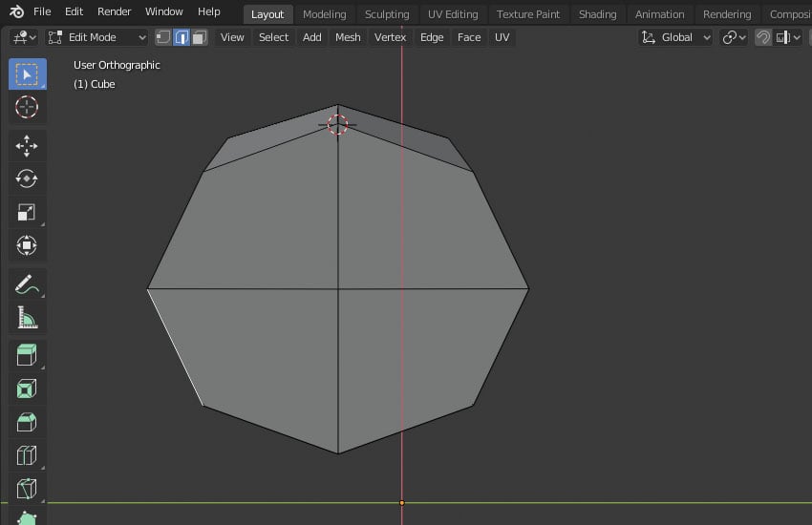
Task: Click the 3D cursor in the viewport
Action: click(337, 124)
